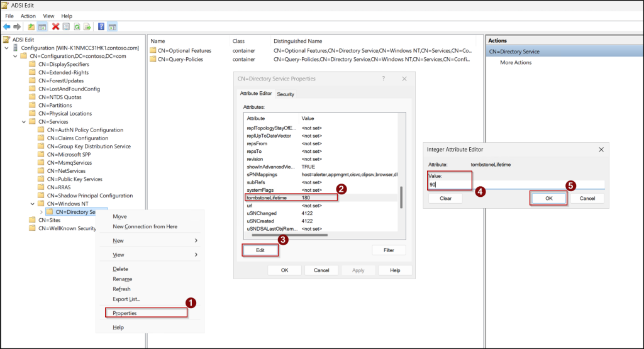
Task: Select the tombstoneLifetime attribute row
Action: point(321,197)
